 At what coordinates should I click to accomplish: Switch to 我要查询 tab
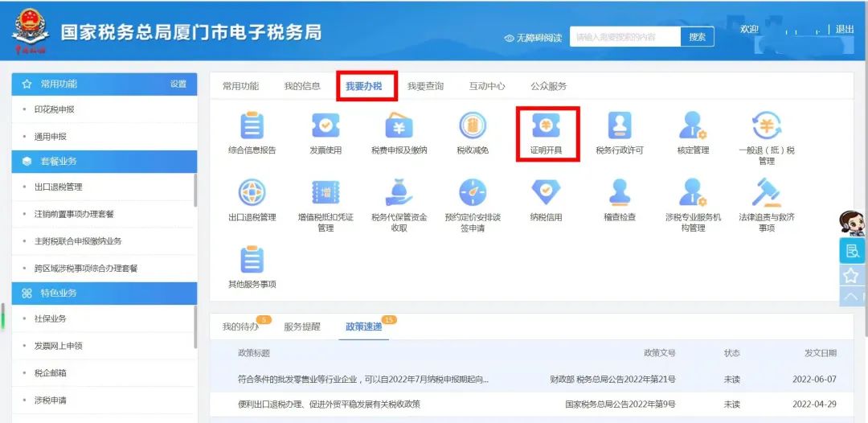(425, 86)
